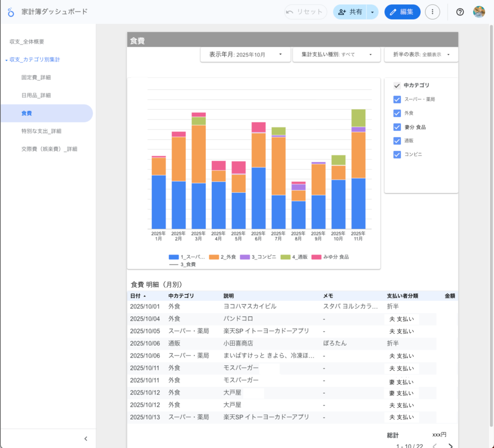Open share options dropdown arrow
This screenshot has height=448, width=494.
point(372,12)
